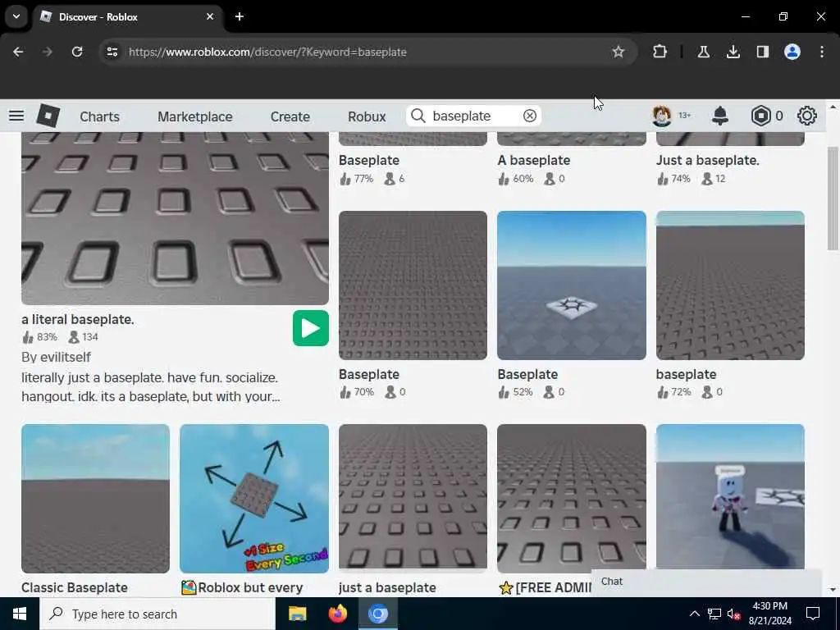Open Chrome Labs flask icon
Viewport: 840px width, 630px height.
(703, 52)
